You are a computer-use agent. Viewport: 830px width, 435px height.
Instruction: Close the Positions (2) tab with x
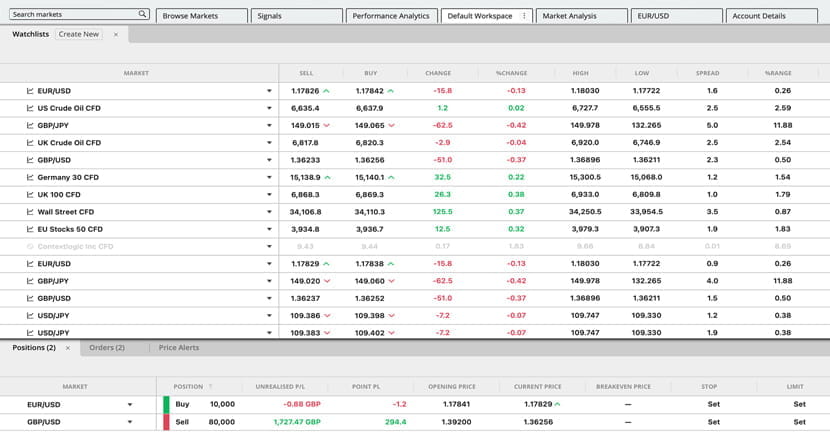pos(68,348)
